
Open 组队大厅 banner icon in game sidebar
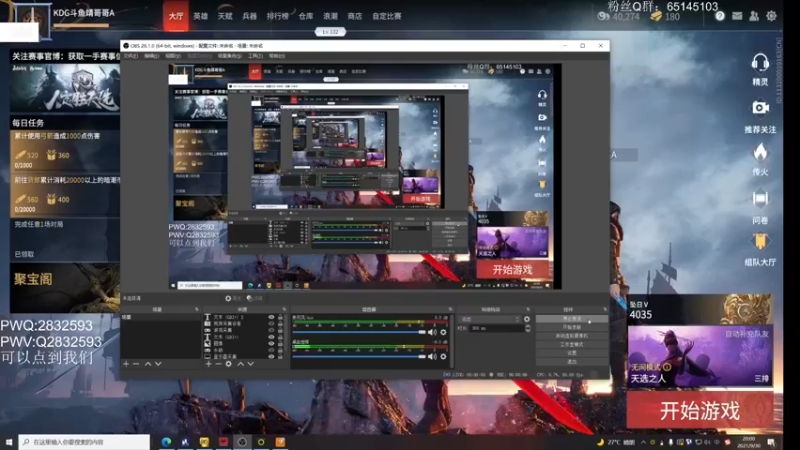760,241
